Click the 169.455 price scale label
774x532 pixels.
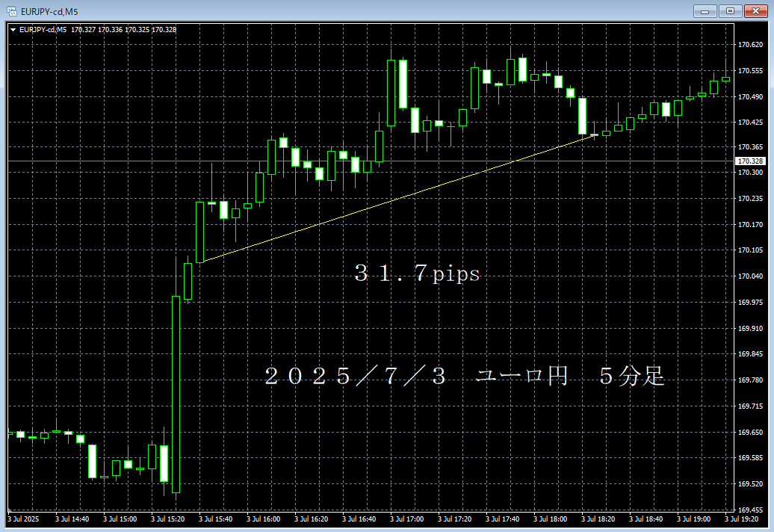click(750, 510)
